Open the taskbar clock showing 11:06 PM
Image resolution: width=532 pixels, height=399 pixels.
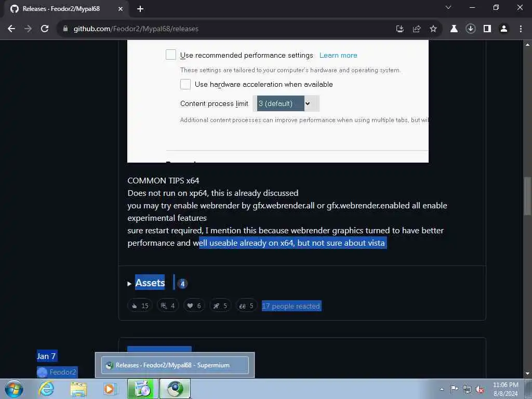506,389
